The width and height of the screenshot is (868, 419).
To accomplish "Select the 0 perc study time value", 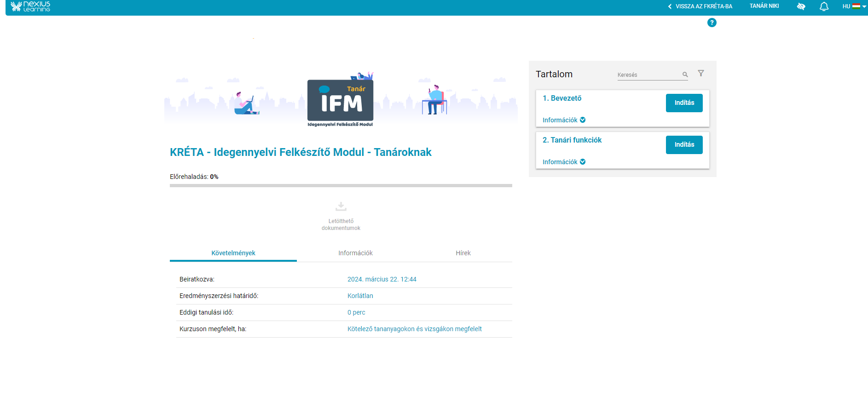I will pos(356,312).
